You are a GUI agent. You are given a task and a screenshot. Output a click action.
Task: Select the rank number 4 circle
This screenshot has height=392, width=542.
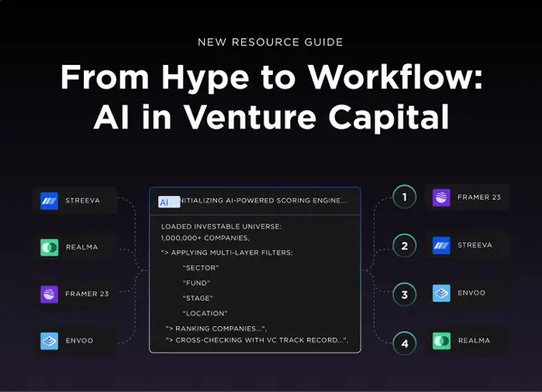(405, 343)
